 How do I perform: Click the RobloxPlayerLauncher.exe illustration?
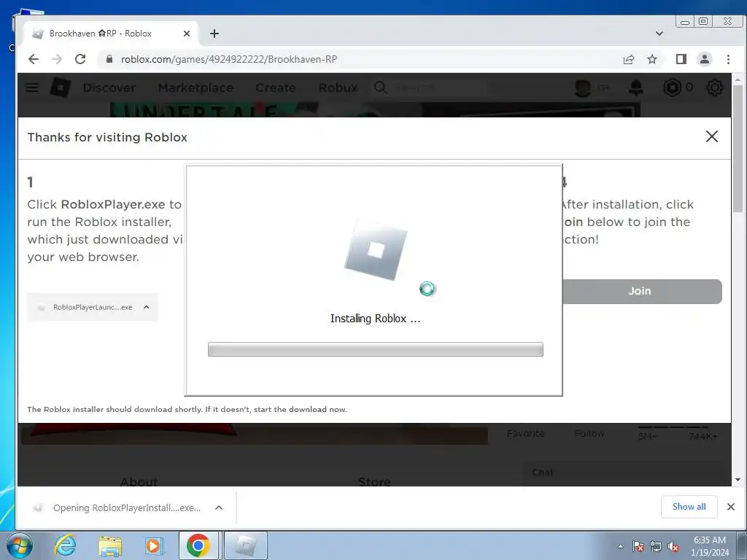tap(93, 307)
